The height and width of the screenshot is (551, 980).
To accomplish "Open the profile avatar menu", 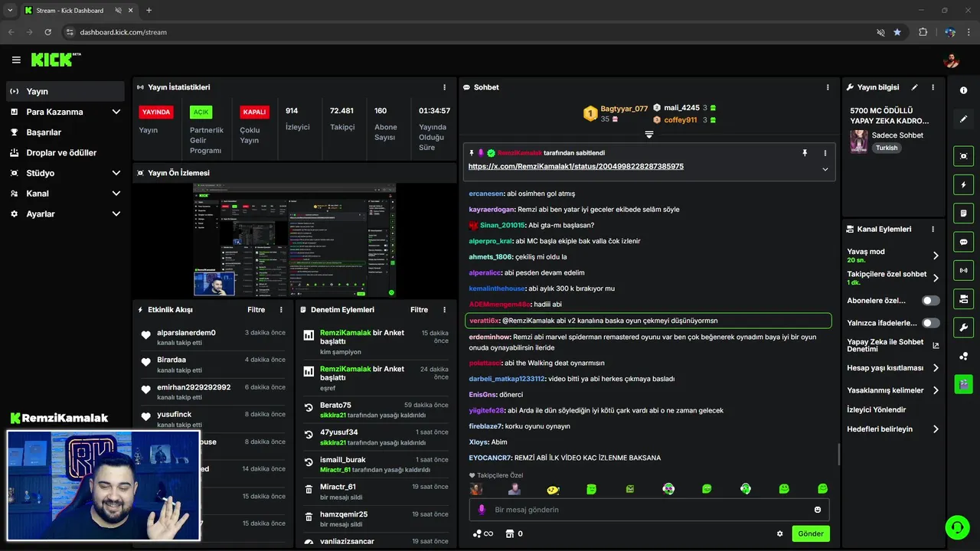I will click(x=952, y=60).
